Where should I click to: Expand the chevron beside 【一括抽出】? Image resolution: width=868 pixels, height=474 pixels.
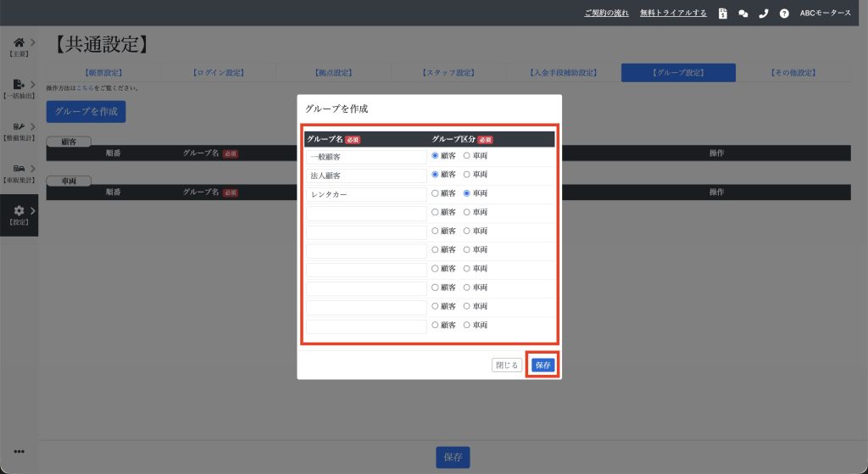pyautogui.click(x=33, y=85)
